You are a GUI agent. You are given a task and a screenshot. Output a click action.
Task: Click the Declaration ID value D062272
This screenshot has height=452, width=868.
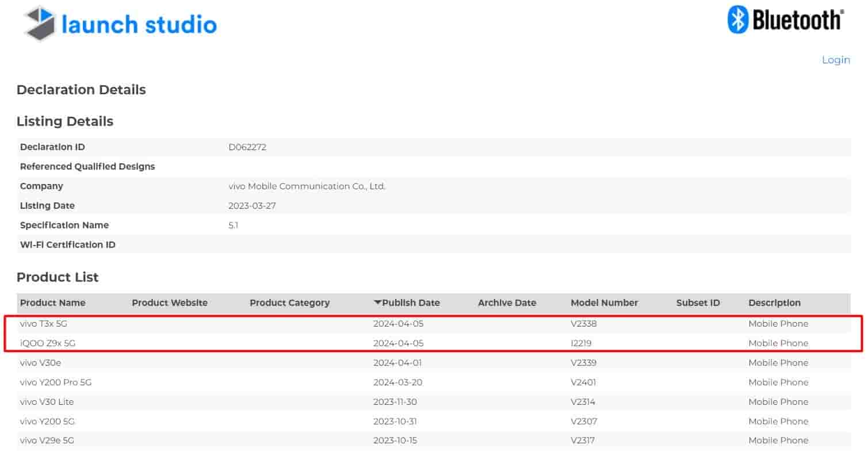pyautogui.click(x=247, y=147)
